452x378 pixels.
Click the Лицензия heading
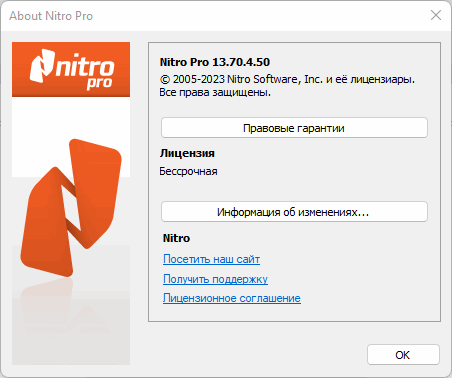coord(187,153)
